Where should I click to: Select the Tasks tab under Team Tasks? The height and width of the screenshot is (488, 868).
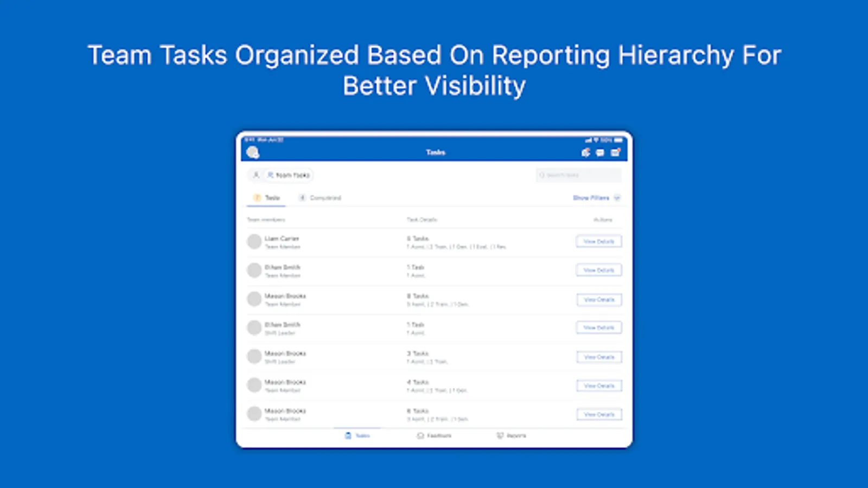coord(267,198)
